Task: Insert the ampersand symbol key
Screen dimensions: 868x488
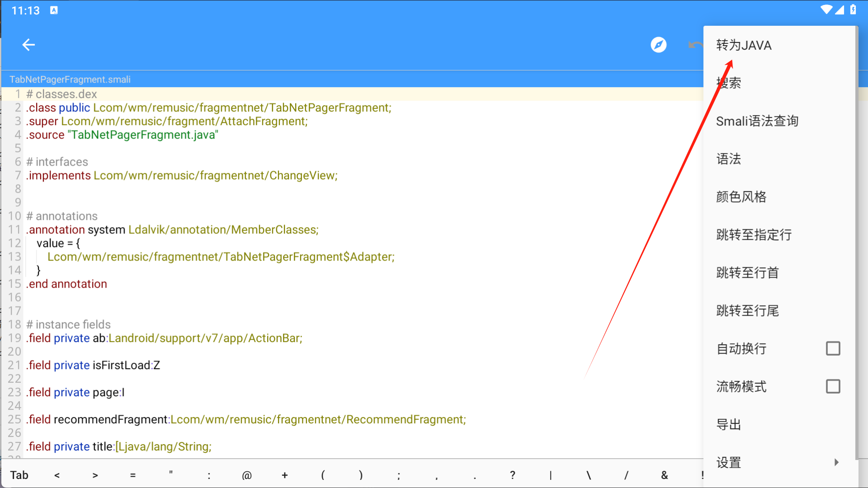Action: pyautogui.click(x=664, y=475)
